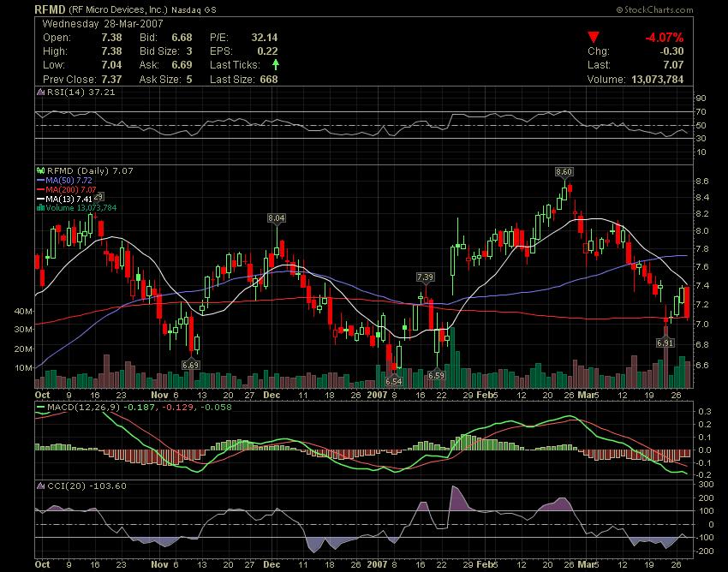Click the Prev Close value 7.37
The image size is (728, 572).
(x=111, y=80)
